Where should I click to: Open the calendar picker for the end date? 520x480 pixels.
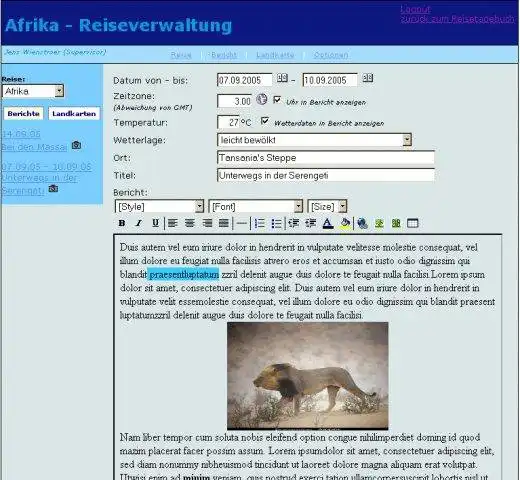pyautogui.click(x=368, y=78)
